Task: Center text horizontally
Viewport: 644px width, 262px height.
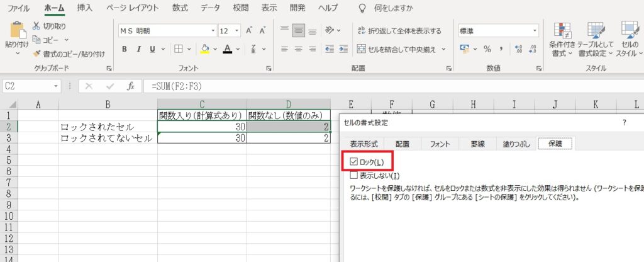Action: click(298, 49)
